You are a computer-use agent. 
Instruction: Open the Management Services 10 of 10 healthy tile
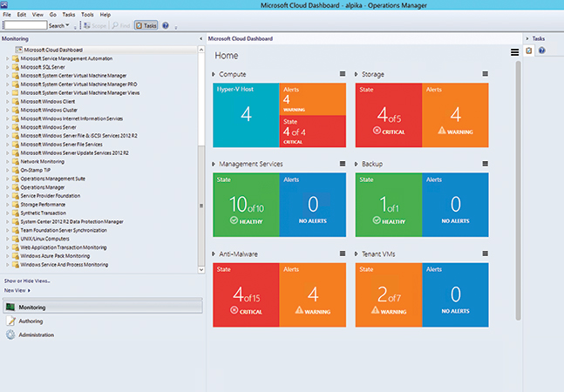click(x=246, y=205)
